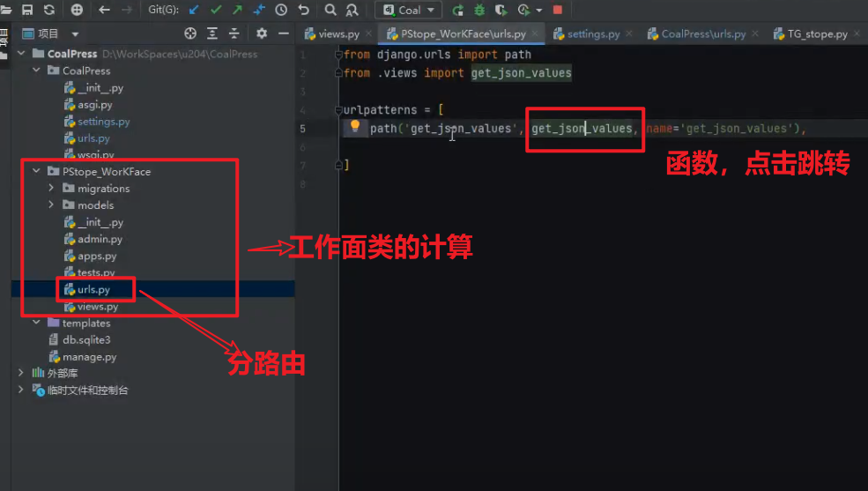The width and height of the screenshot is (868, 491).
Task: Click the red Stop button
Action: (x=558, y=10)
